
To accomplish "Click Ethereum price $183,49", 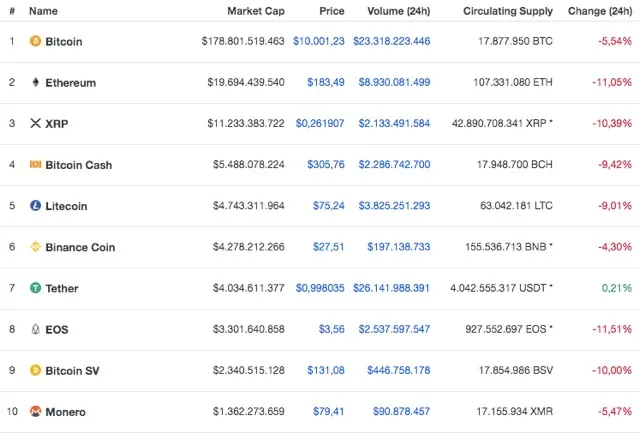I will click(326, 82).
